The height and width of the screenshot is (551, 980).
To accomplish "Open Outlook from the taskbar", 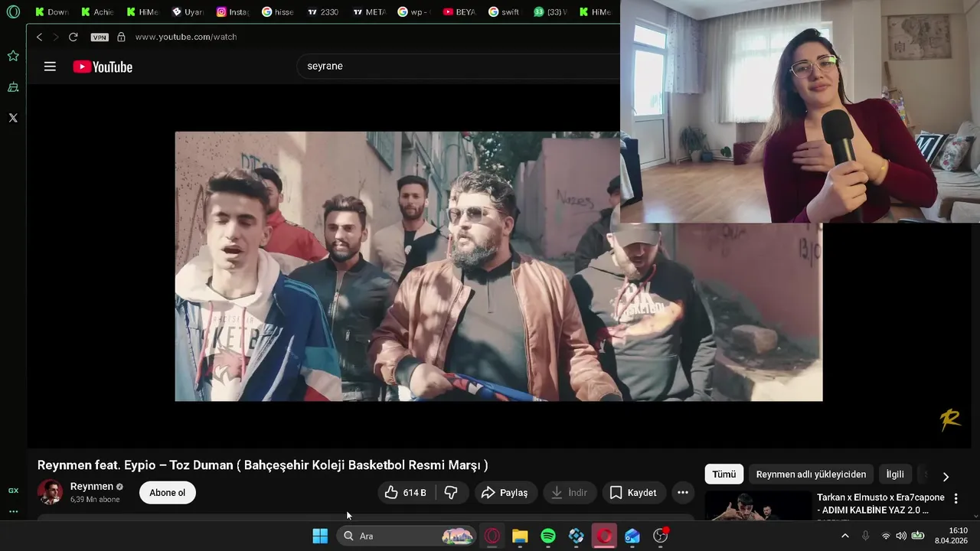I will (x=632, y=536).
